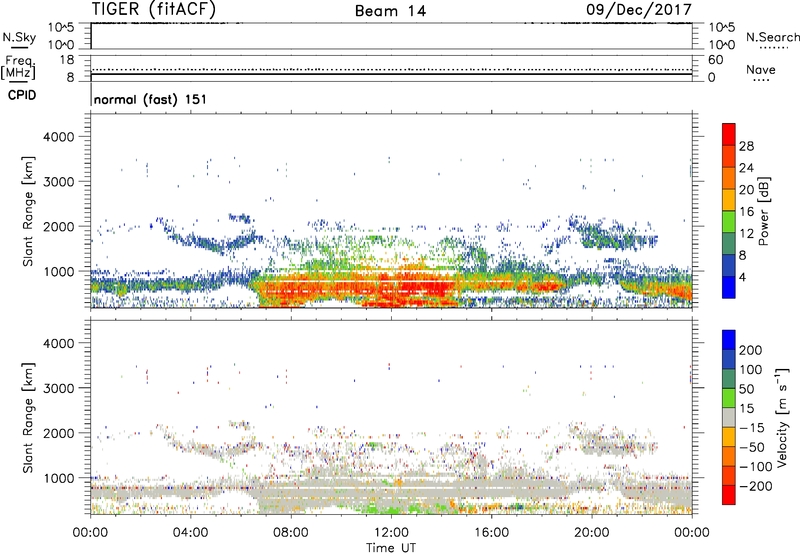The width and height of the screenshot is (800, 554).
Task: Pick the red swatch above 28 dB
Action: (x=729, y=134)
